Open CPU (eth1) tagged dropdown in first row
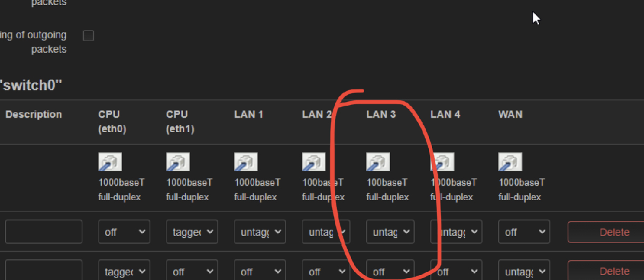 pyautogui.click(x=192, y=232)
